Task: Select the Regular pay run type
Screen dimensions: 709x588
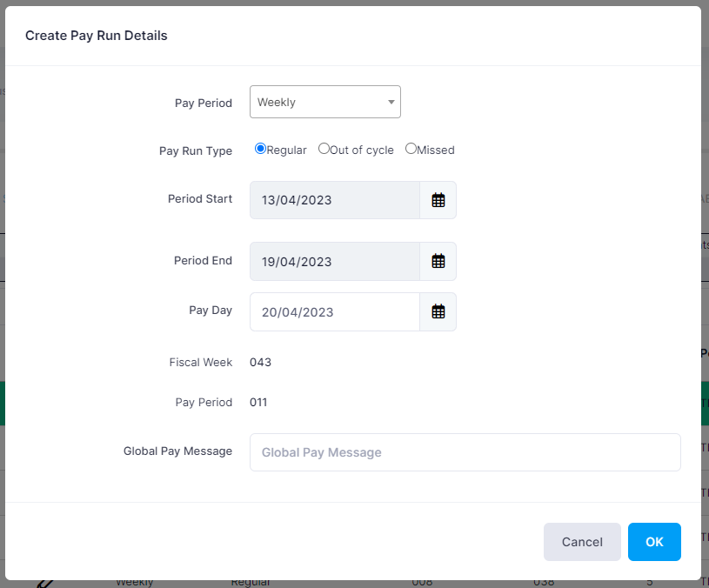Action: coord(260,149)
